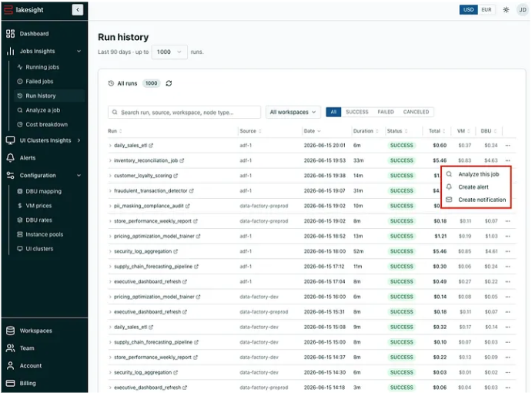
Task: Collapse the sidebar with the arrow button
Action: pyautogui.click(x=78, y=10)
